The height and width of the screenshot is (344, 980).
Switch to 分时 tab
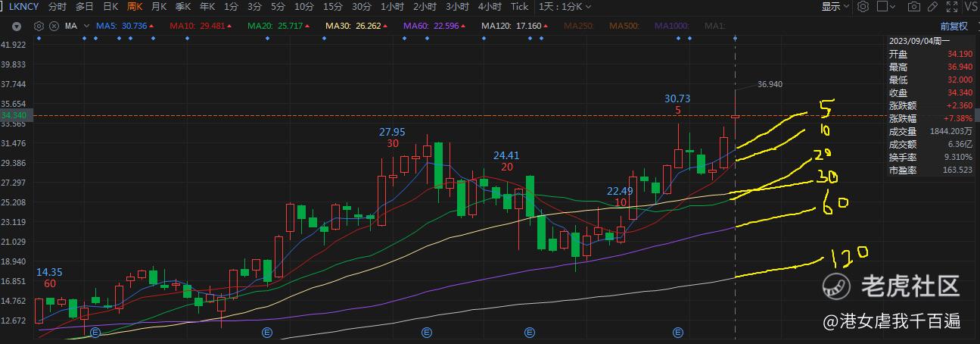coord(57,7)
